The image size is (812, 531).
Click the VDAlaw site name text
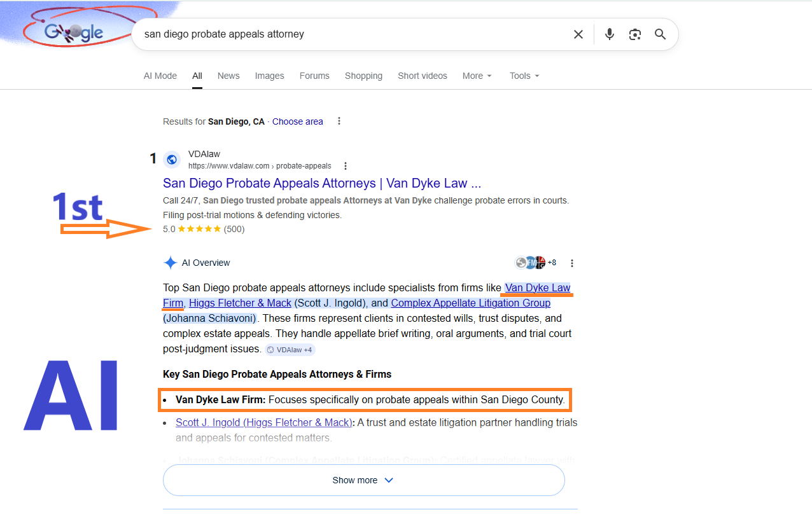(203, 155)
